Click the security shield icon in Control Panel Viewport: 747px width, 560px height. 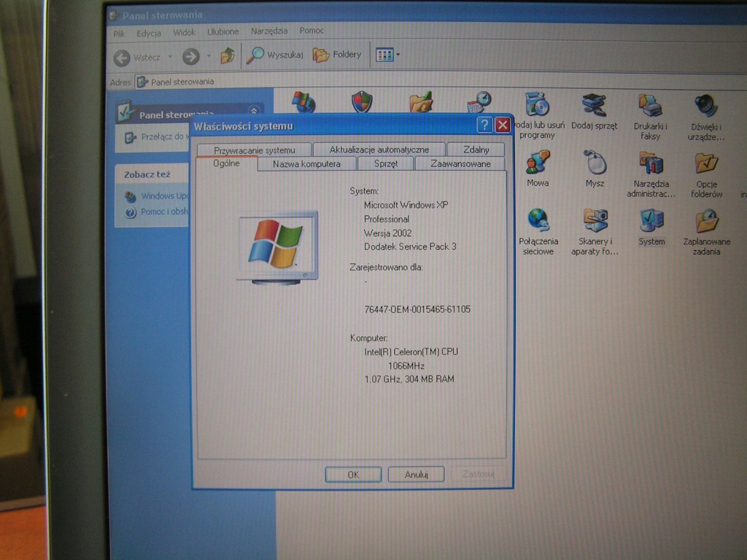[362, 101]
